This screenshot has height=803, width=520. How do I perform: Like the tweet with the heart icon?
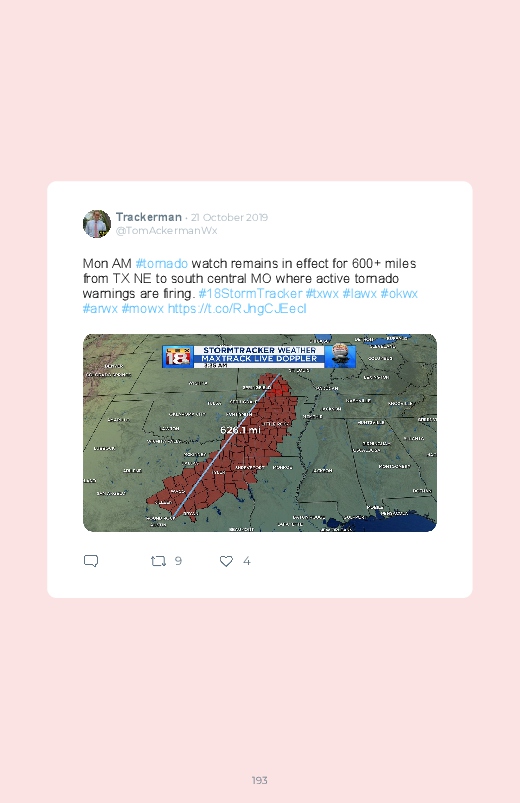(x=226, y=561)
